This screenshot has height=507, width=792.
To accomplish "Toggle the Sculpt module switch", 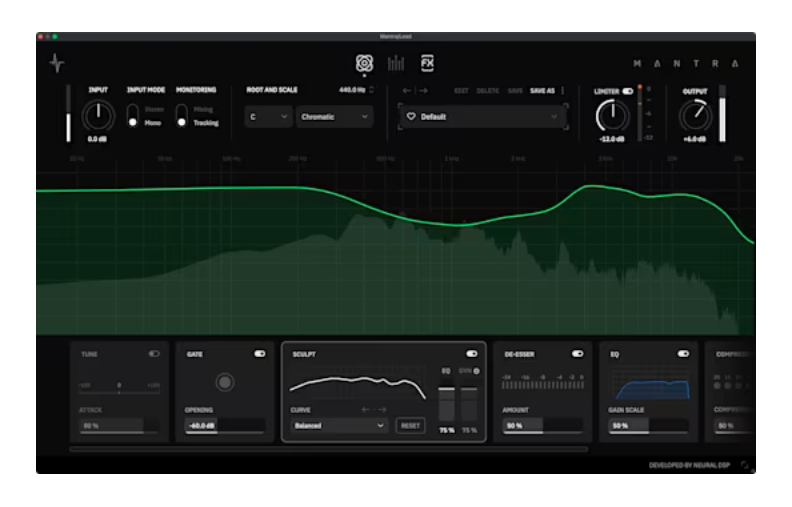I will [x=472, y=354].
